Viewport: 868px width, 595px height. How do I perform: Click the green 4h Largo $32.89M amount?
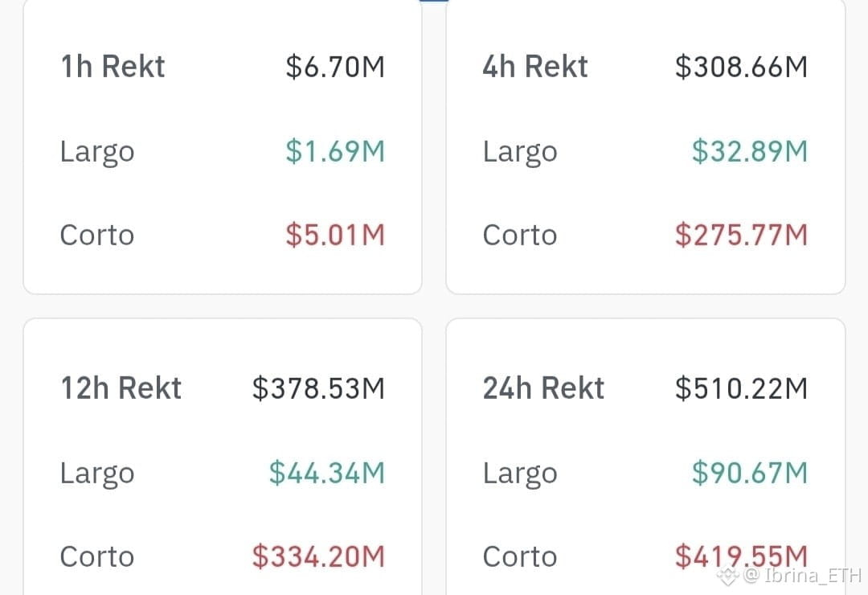coord(750,151)
